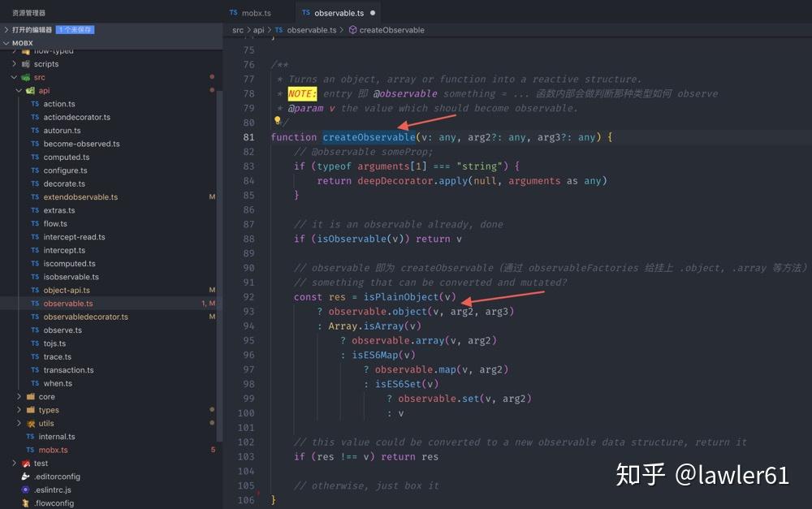Click the unsaved dot on observable.ts tab

[373, 13]
